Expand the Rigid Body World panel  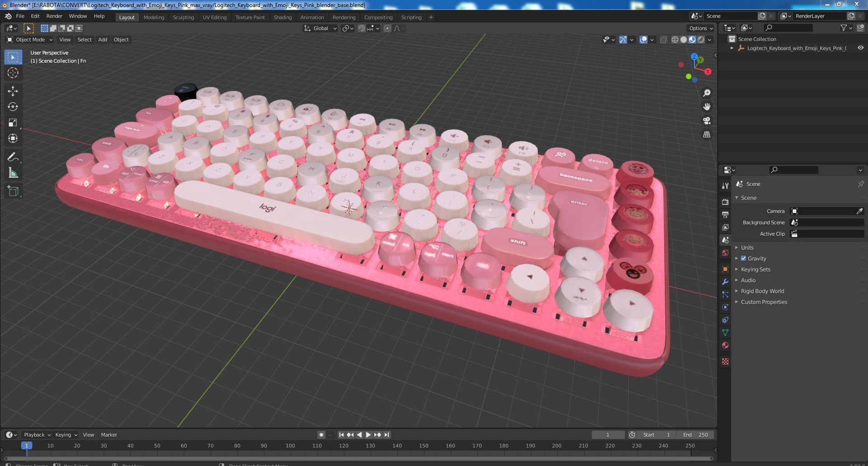pyautogui.click(x=762, y=291)
